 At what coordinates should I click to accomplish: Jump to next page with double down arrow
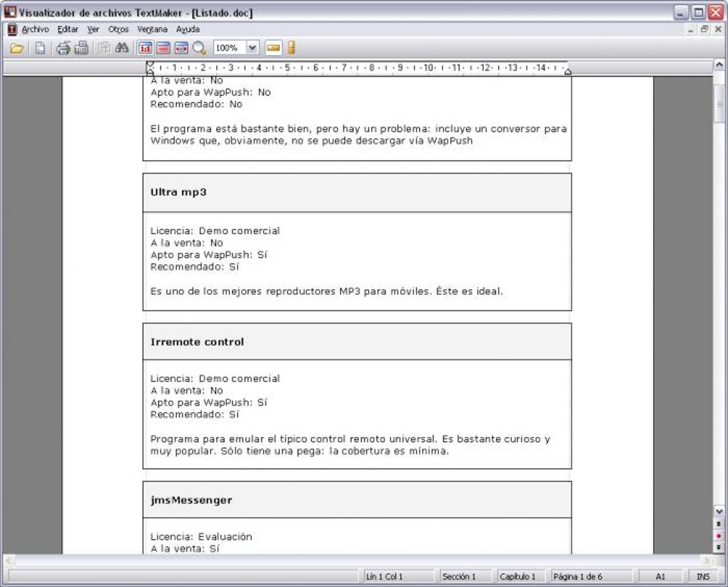pos(719,547)
